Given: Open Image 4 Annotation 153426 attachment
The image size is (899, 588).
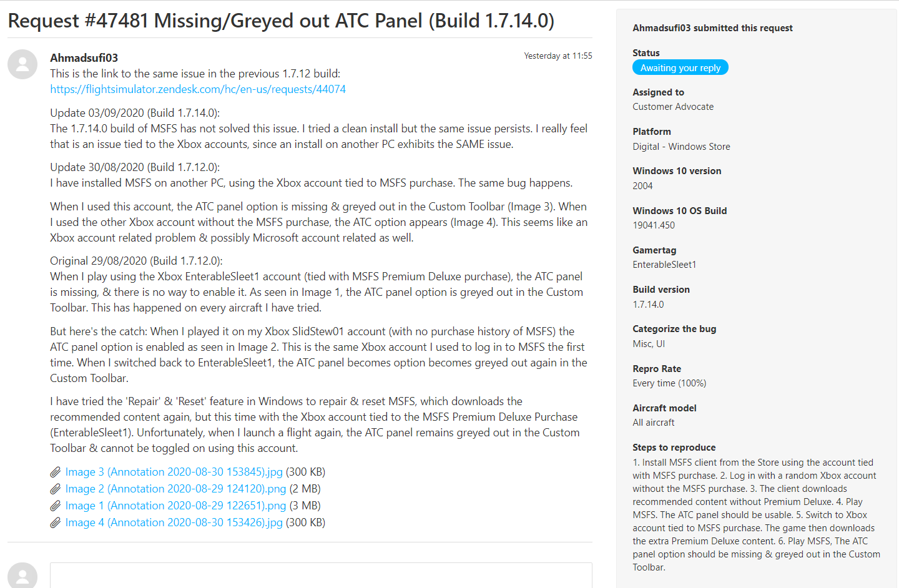Looking at the screenshot, I should point(174,522).
